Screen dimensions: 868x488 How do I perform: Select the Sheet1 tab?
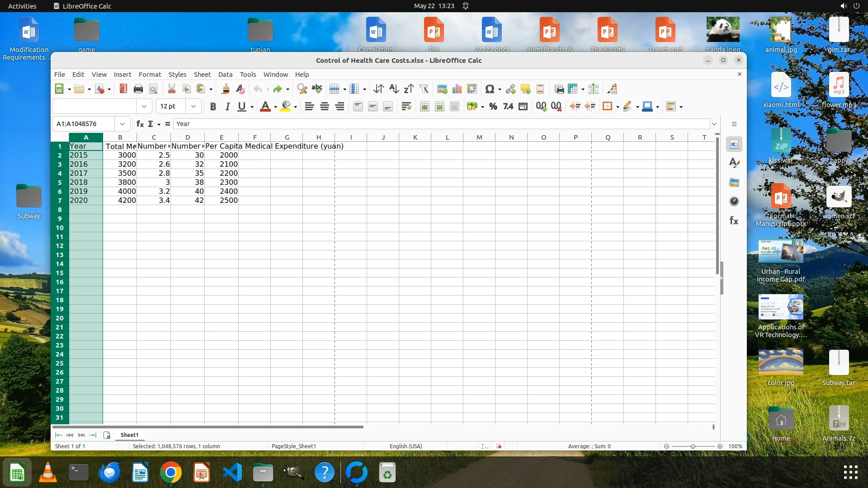click(129, 435)
